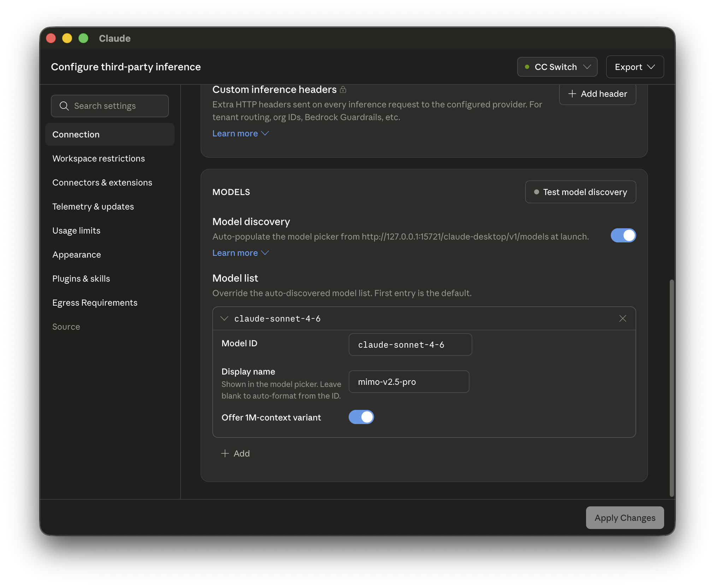Go to Egress Requirements section
Screen dimensions: 715x588
coord(110,302)
